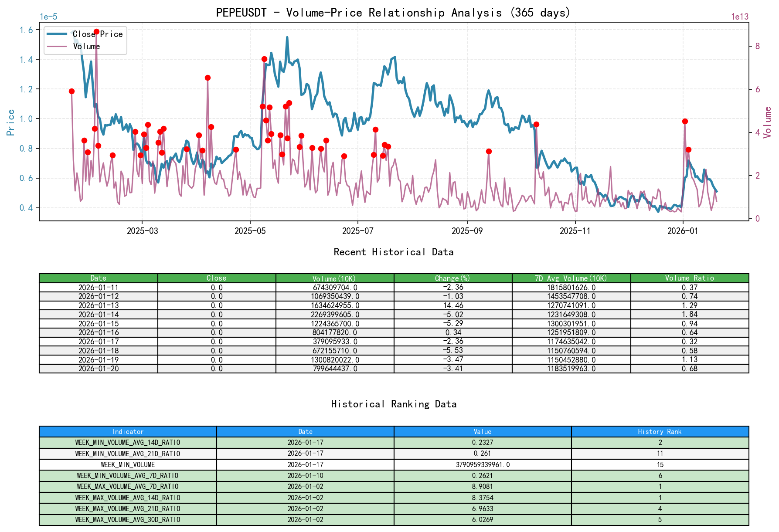Expand the Date column header

(99, 278)
